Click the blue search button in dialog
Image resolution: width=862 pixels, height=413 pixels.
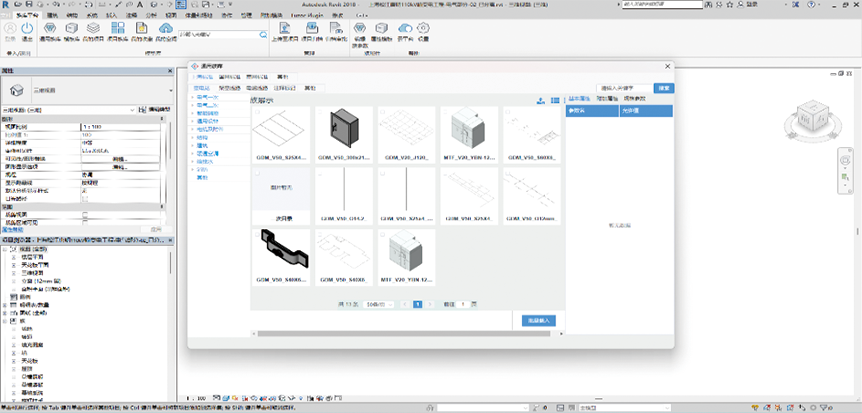click(662, 88)
